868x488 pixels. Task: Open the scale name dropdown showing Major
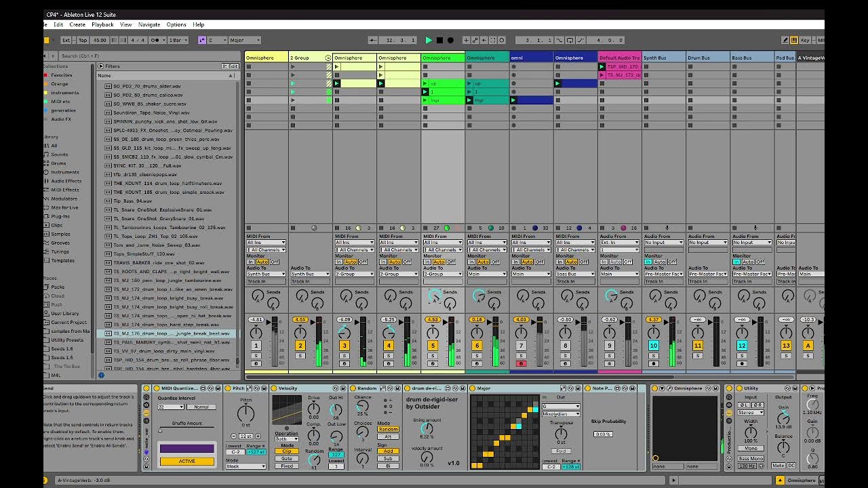245,40
